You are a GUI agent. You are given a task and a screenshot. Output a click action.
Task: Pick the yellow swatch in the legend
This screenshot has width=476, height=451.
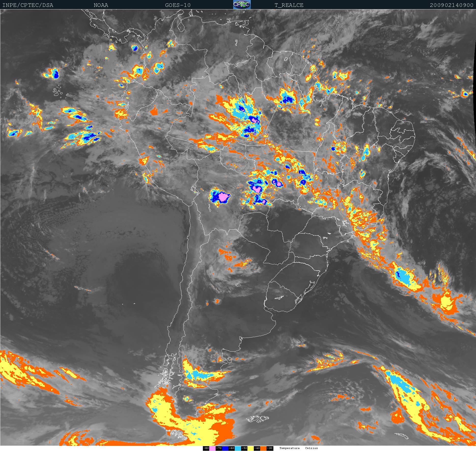pos(250,448)
